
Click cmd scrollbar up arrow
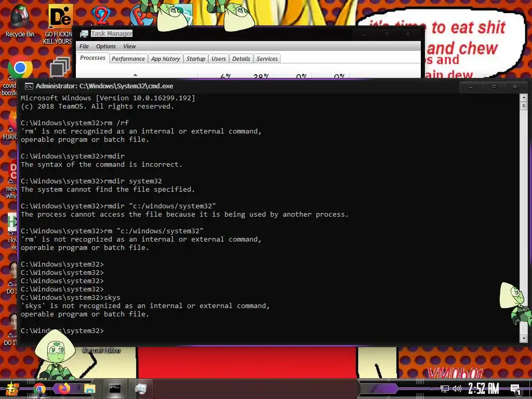pyautogui.click(x=524, y=98)
